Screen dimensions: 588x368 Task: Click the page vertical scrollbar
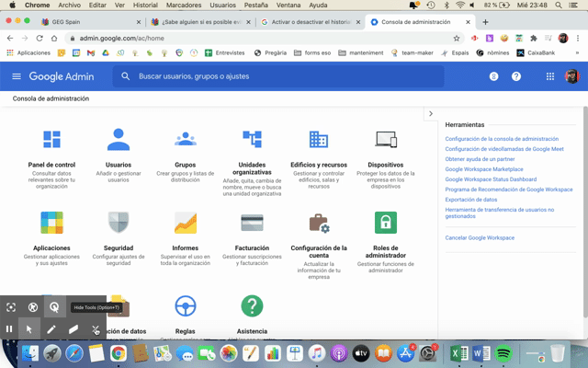click(x=585, y=213)
